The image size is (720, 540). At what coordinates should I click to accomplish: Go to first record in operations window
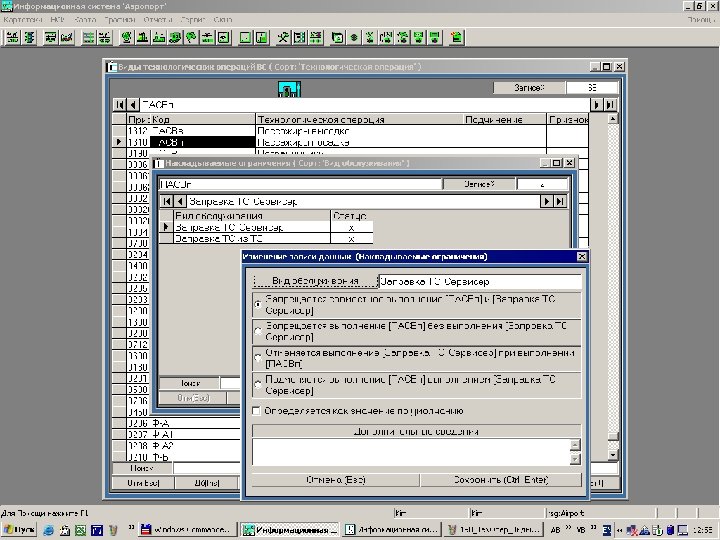click(x=119, y=105)
